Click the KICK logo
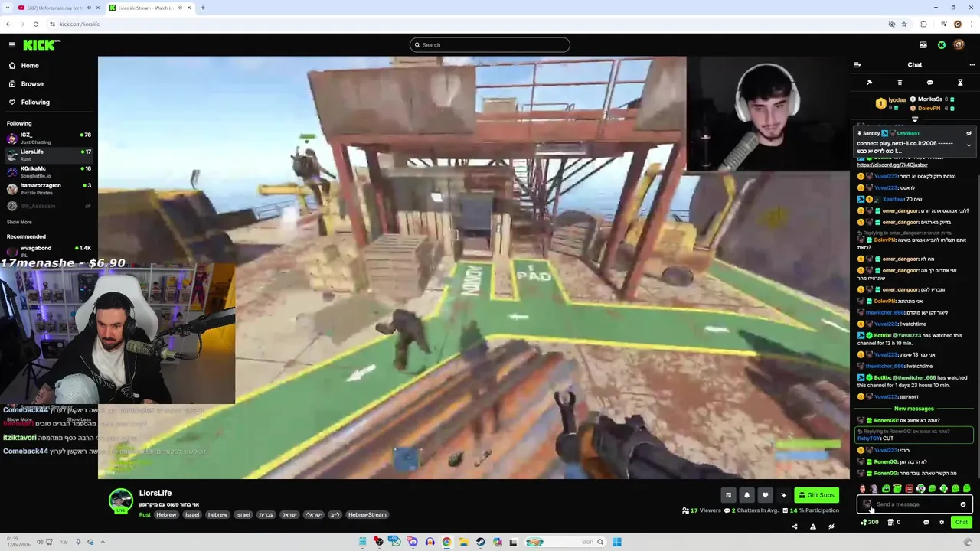Image resolution: width=980 pixels, height=551 pixels. click(41, 45)
